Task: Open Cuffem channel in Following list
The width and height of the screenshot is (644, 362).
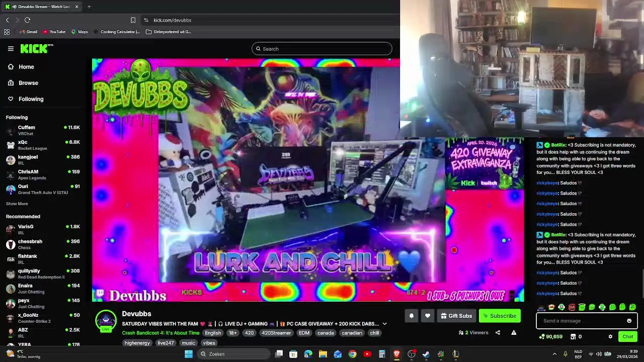Action: pyautogui.click(x=43, y=130)
